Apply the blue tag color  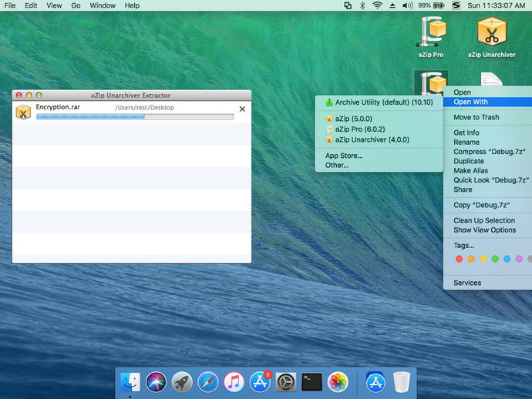[x=507, y=259]
